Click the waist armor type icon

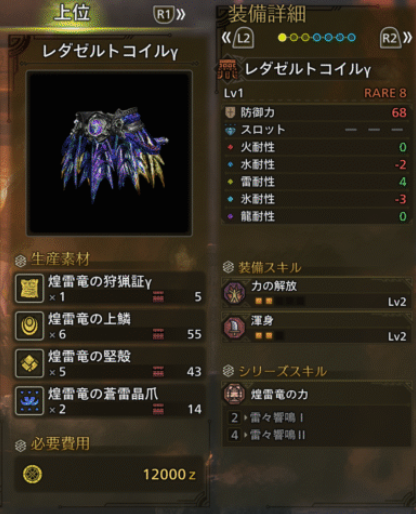point(227,69)
